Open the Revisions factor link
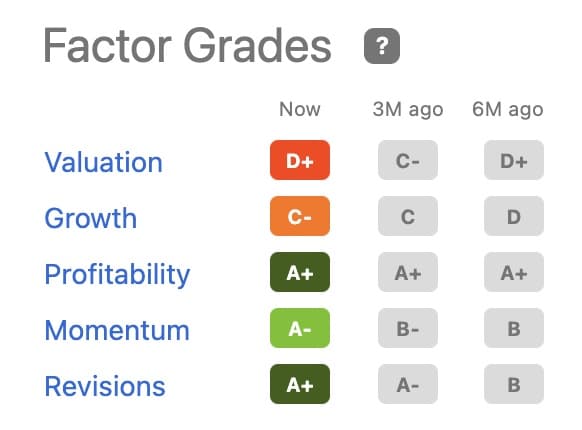This screenshot has height=430, width=582. [x=105, y=386]
